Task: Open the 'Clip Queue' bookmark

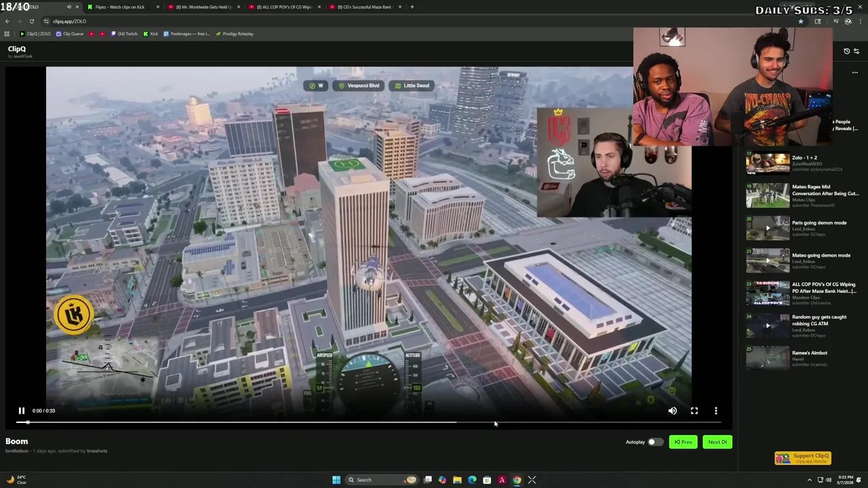Action: tap(70, 34)
